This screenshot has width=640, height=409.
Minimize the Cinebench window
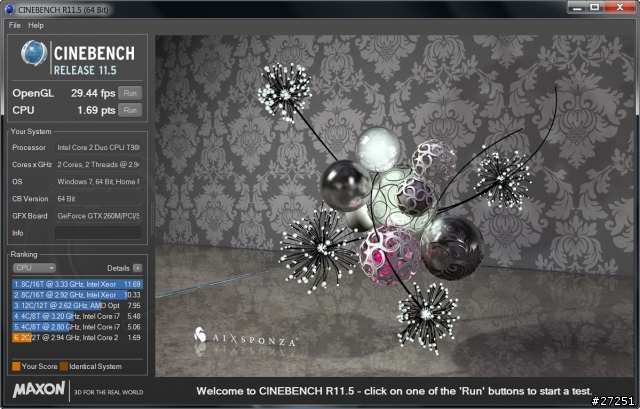[577, 7]
